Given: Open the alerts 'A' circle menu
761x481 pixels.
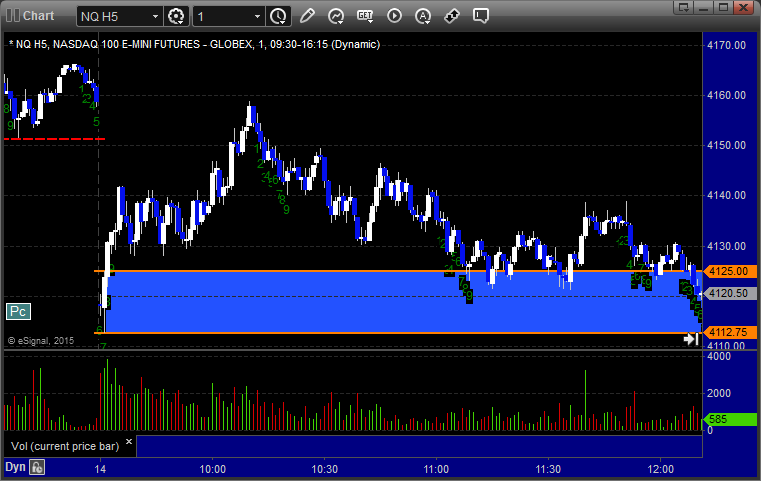Looking at the screenshot, I should click(x=423, y=16).
